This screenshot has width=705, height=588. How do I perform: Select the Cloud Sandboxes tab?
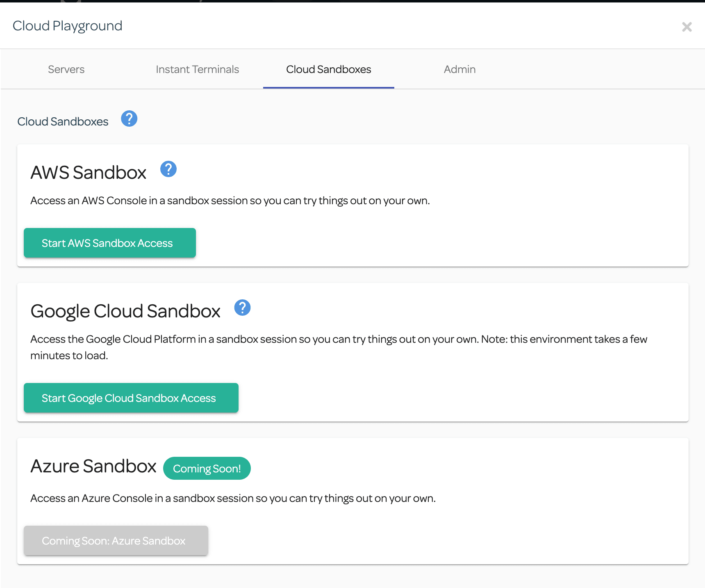pyautogui.click(x=329, y=69)
